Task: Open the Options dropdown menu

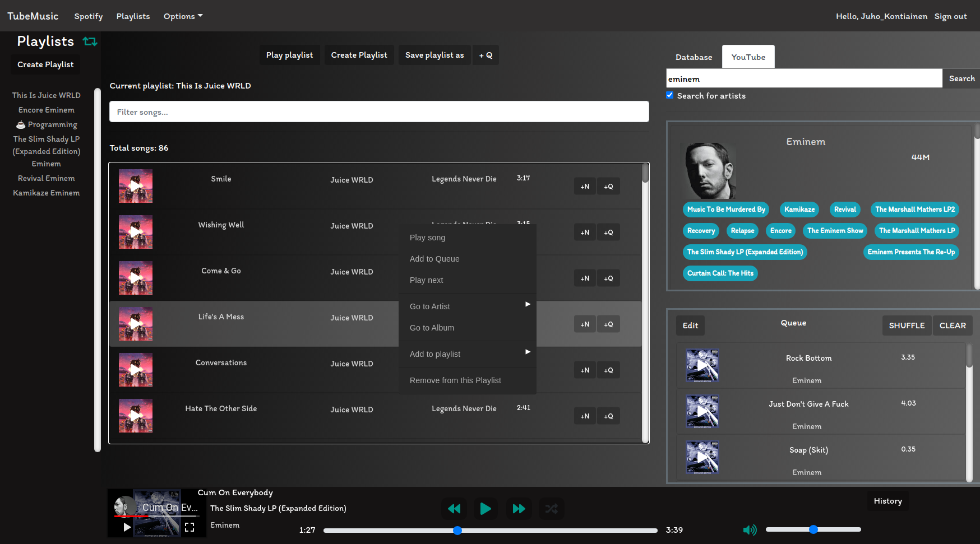Action: (x=183, y=16)
